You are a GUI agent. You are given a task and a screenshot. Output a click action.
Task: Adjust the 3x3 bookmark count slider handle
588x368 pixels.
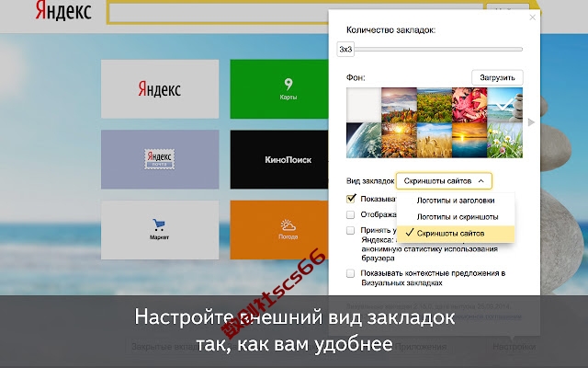(345, 49)
